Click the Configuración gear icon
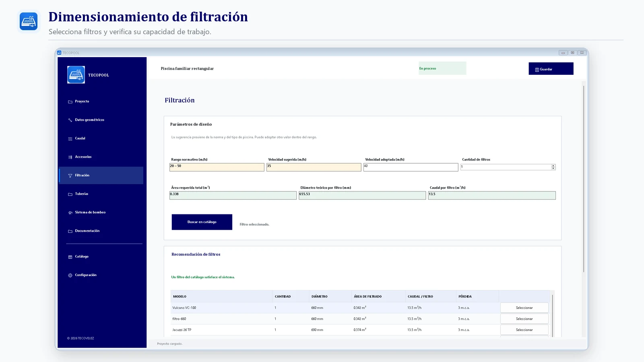The image size is (644, 362). click(x=70, y=276)
